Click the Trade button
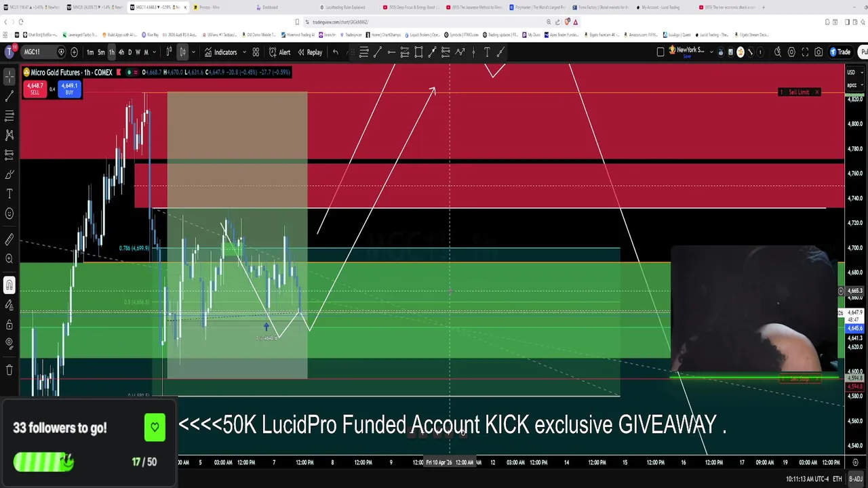 coord(841,52)
